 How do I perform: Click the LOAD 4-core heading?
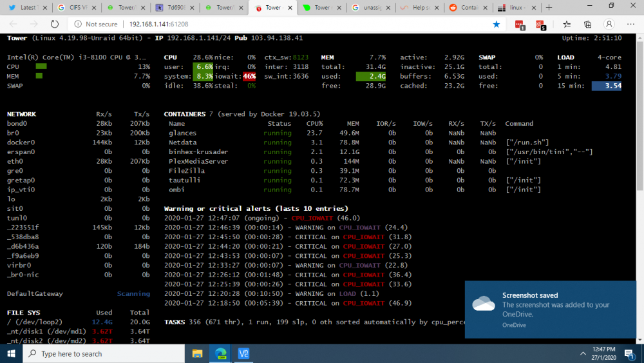click(589, 57)
